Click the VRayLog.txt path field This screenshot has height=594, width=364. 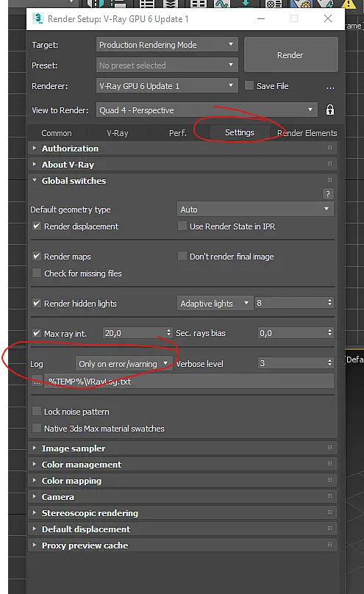(x=189, y=382)
